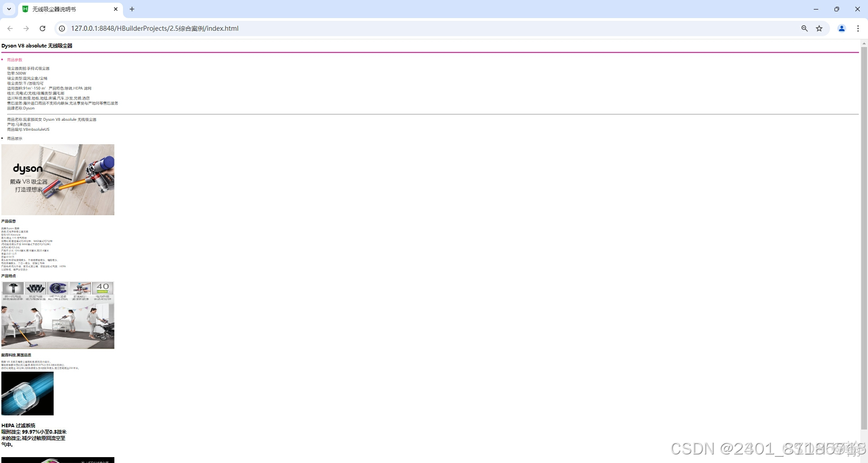
Task: Click the text 功率:500W
Action: tap(17, 73)
